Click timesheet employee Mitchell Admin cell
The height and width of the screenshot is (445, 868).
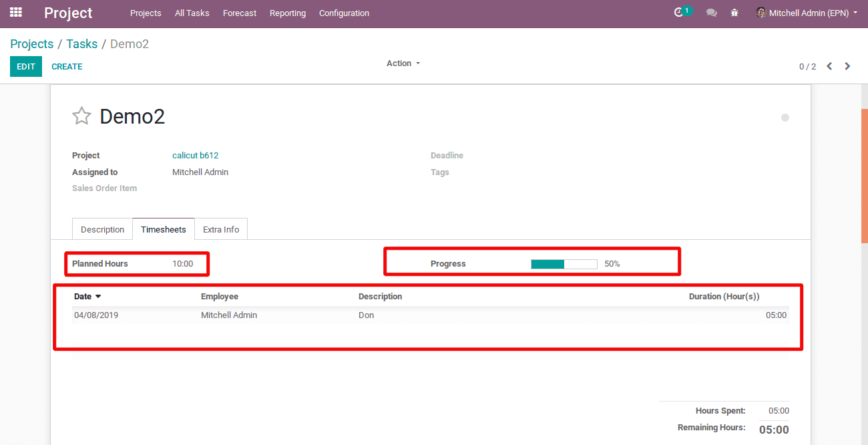(x=229, y=315)
